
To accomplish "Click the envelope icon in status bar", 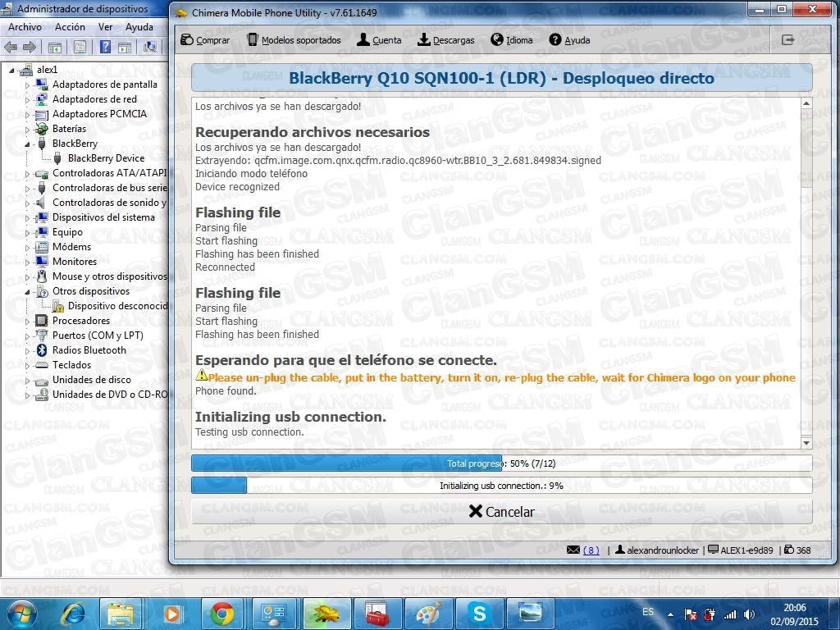I will click(573, 550).
